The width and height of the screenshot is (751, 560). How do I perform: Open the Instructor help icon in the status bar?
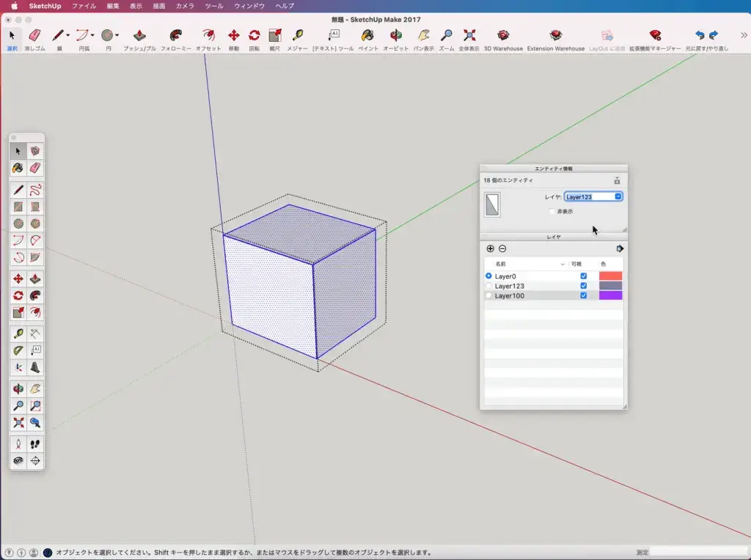point(48,553)
